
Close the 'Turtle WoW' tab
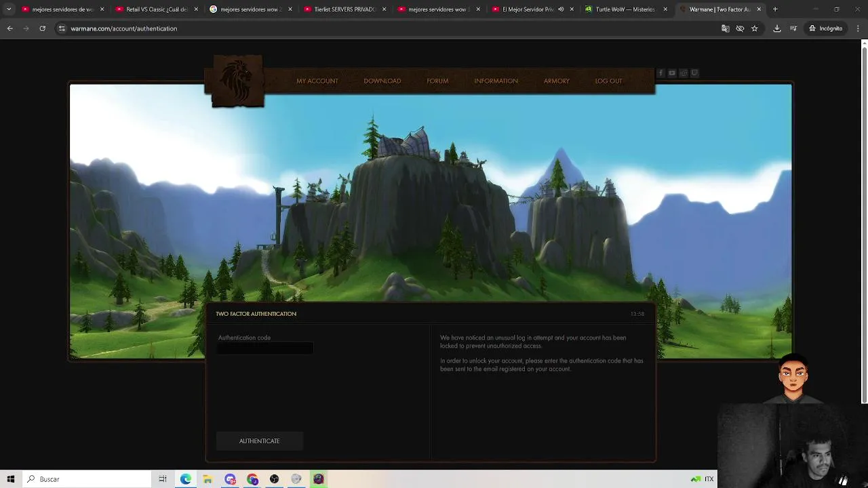[x=665, y=9]
